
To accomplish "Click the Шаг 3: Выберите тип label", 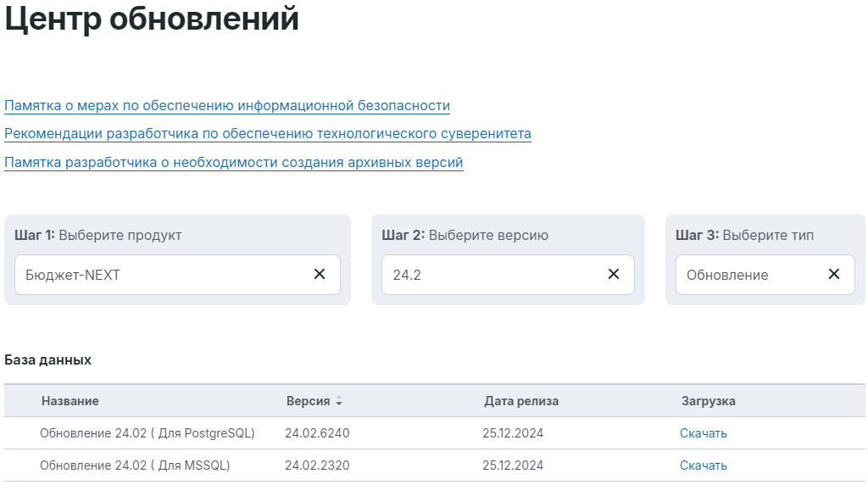I will (744, 236).
